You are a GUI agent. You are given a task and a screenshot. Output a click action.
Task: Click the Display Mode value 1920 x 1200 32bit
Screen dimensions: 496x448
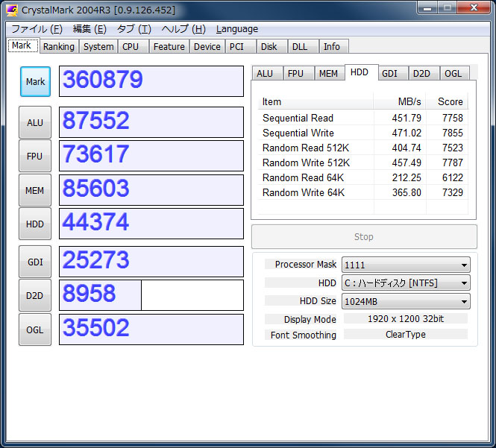406,319
